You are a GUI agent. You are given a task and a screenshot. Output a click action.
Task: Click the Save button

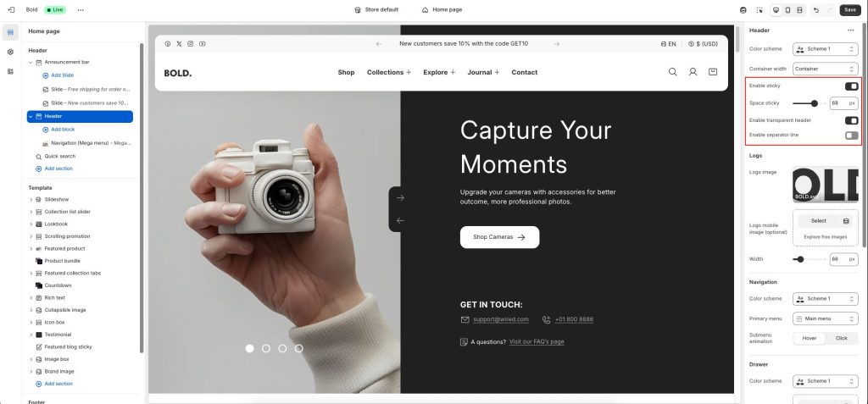(850, 10)
